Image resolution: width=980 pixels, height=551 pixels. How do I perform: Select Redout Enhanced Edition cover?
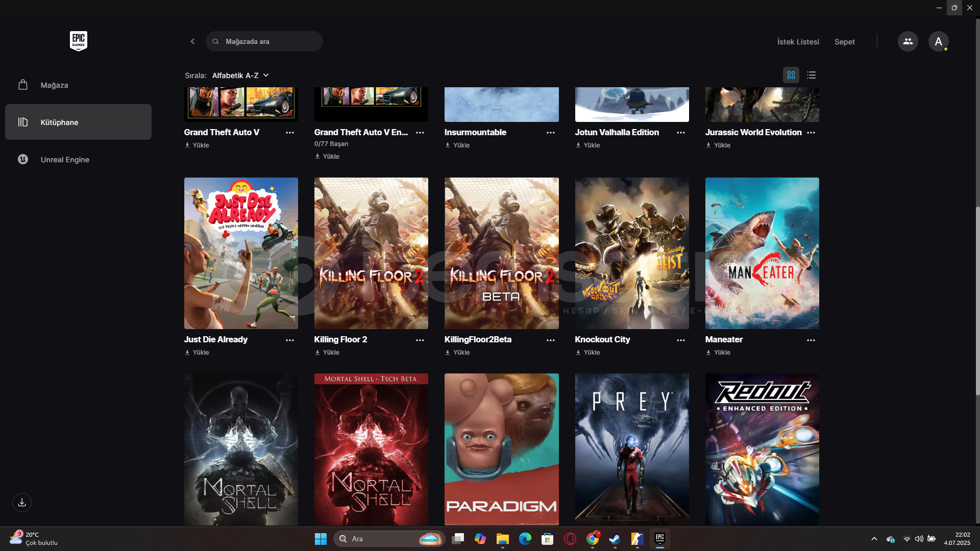coord(762,449)
